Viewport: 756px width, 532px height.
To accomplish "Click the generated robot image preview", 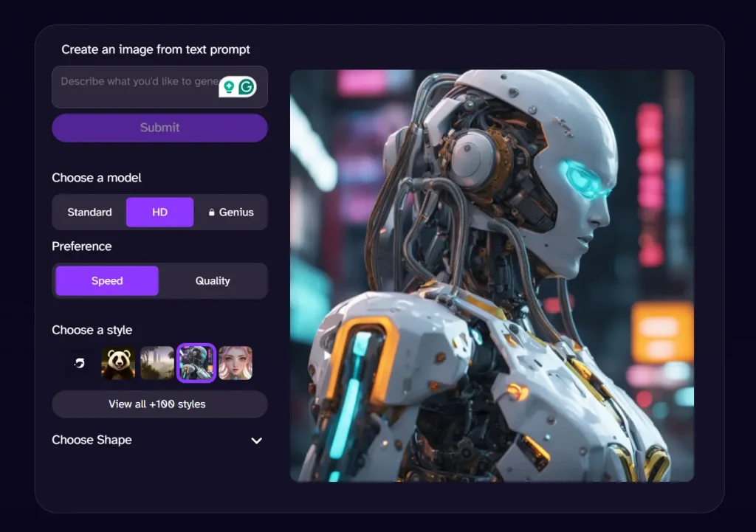I will [x=492, y=276].
